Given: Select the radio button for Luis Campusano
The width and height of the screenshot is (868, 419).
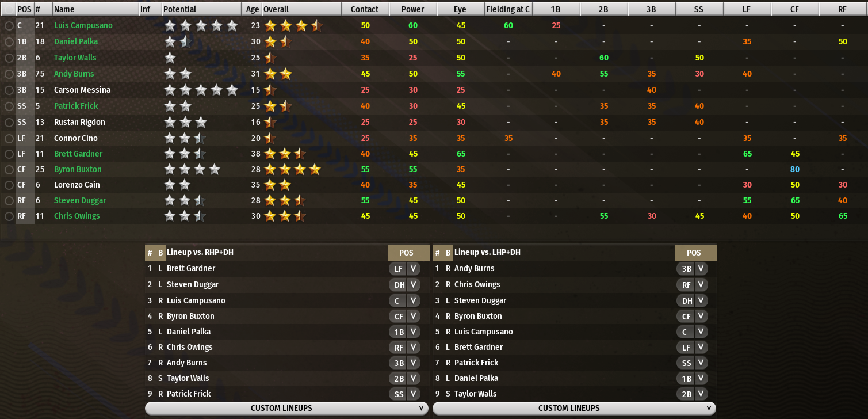Looking at the screenshot, I should pos(9,25).
